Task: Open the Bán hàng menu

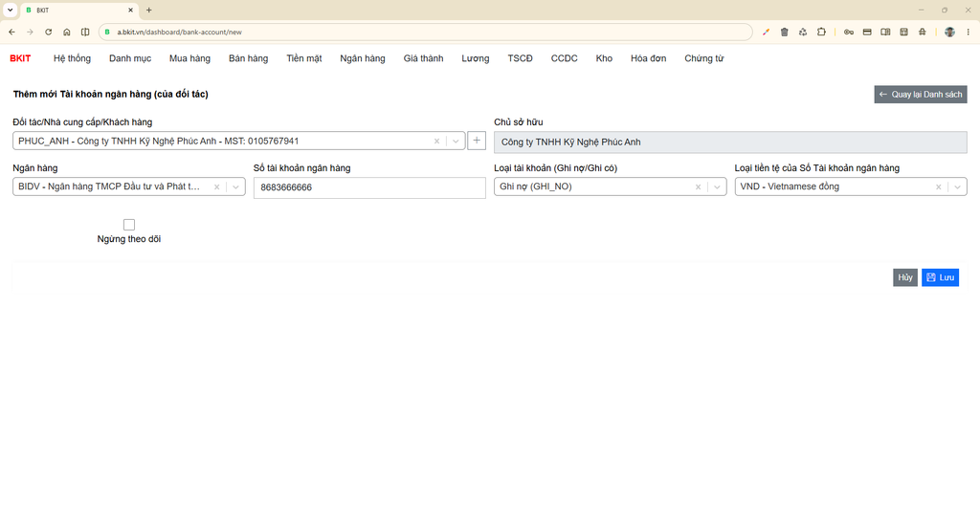Action: (x=248, y=58)
